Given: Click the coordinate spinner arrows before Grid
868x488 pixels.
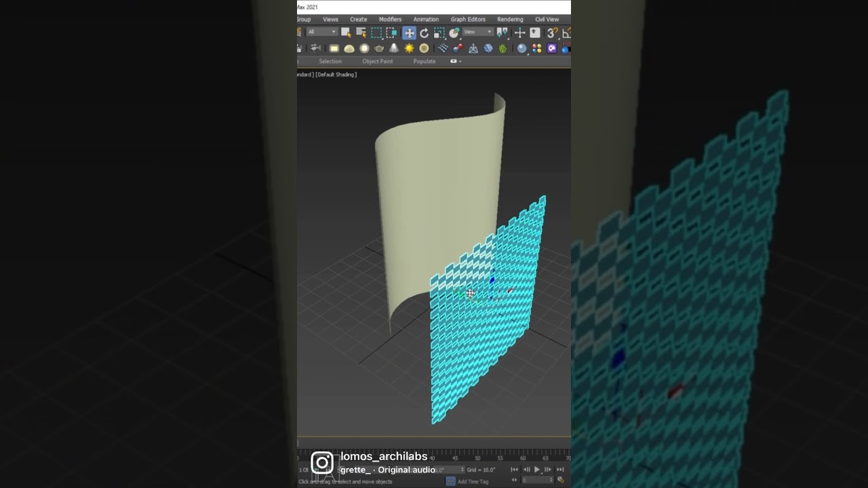Looking at the screenshot, I should [x=462, y=470].
